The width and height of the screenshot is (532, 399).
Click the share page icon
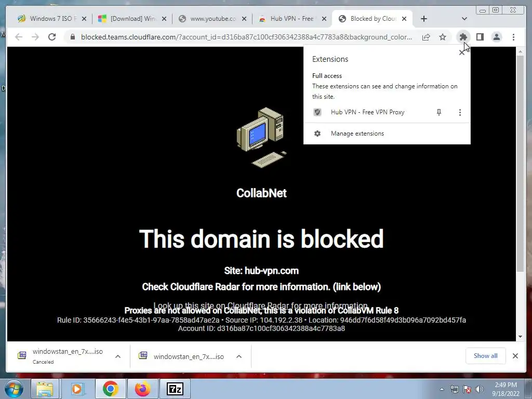(x=426, y=37)
